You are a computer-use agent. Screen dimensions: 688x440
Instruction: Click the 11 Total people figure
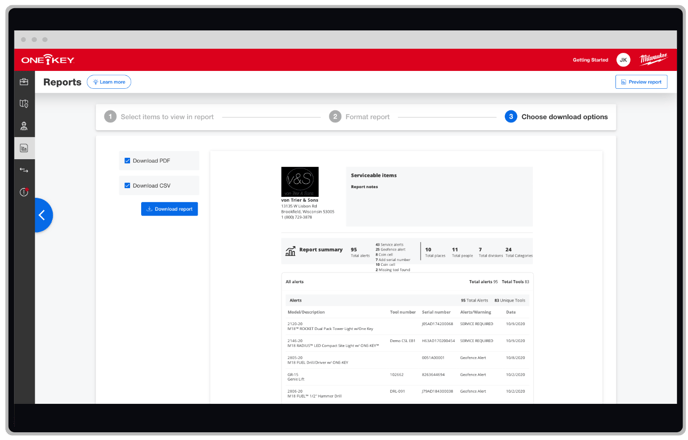point(462,252)
